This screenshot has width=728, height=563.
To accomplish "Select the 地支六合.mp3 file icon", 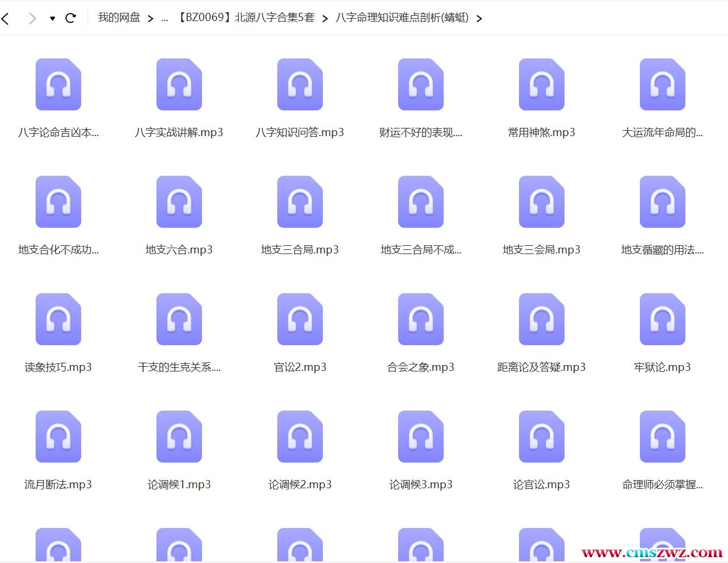I will click(x=179, y=202).
